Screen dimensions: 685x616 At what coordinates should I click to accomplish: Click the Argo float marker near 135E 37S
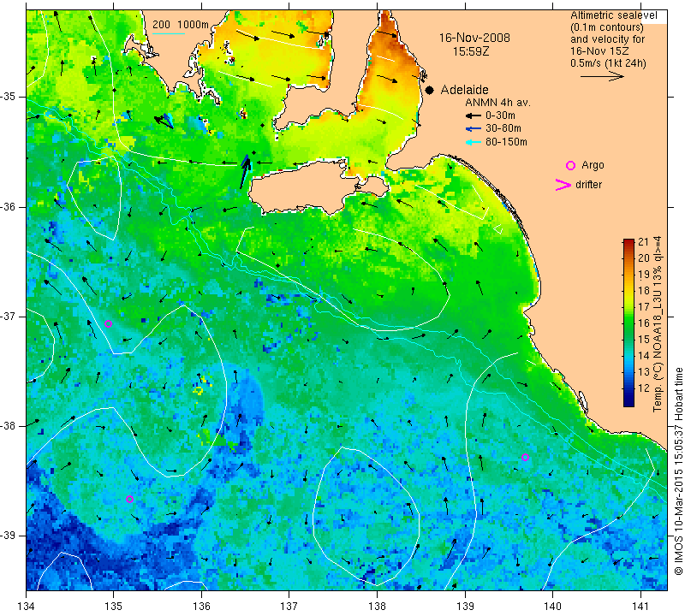pos(109,323)
